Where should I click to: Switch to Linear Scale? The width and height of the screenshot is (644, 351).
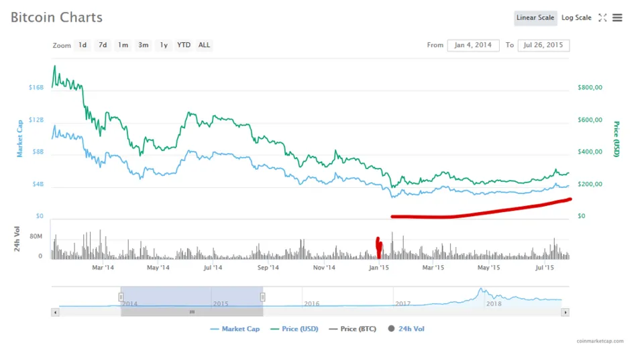(x=535, y=17)
